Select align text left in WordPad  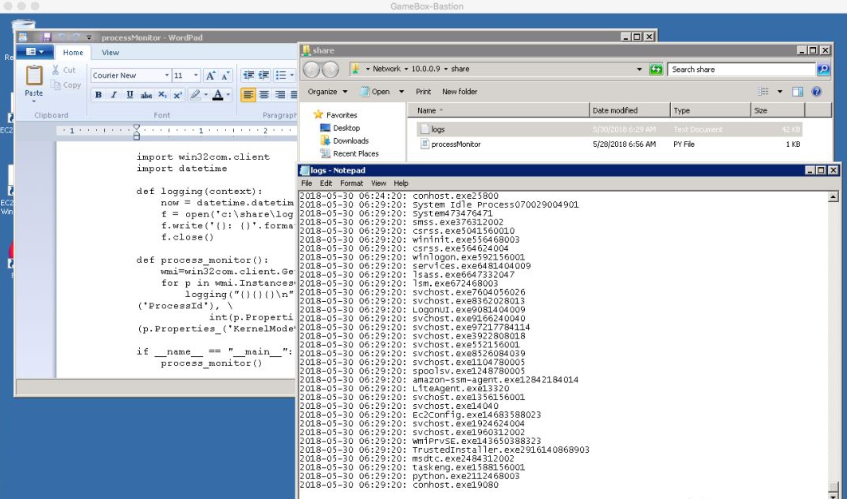[x=248, y=95]
